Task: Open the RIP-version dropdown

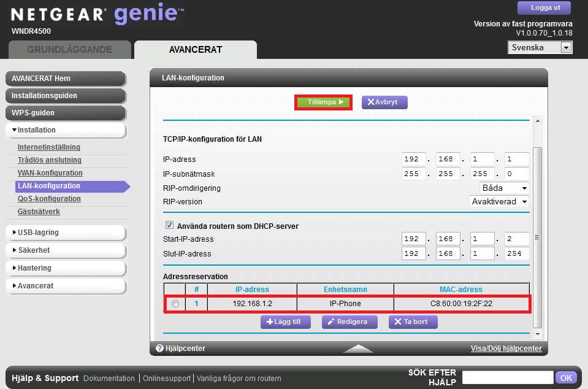Action: pos(499,201)
